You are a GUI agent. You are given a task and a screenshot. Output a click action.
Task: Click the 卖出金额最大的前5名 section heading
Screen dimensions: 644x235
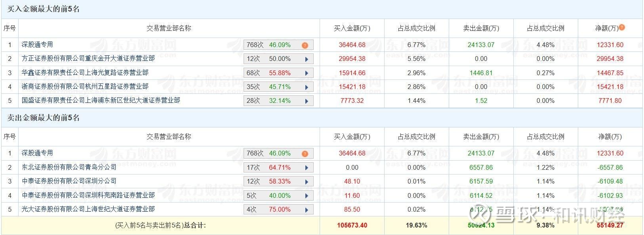point(44,118)
